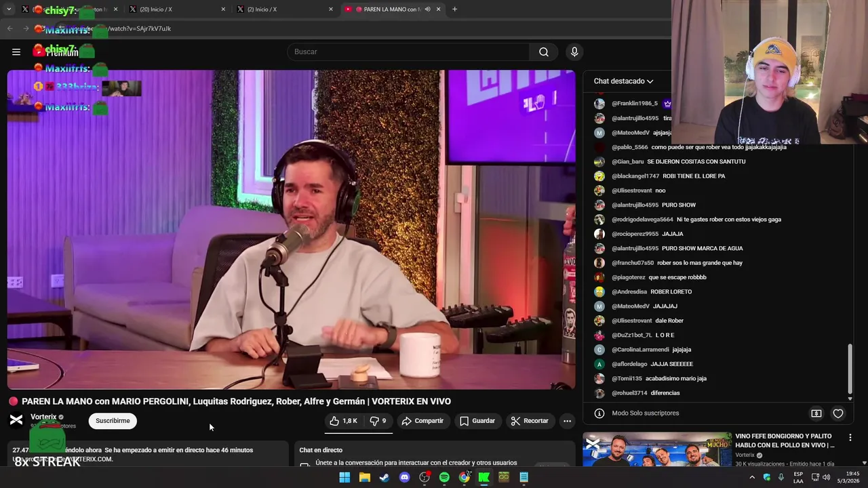Click the search magnifier button
Screen dimensions: 868x488
544,52
